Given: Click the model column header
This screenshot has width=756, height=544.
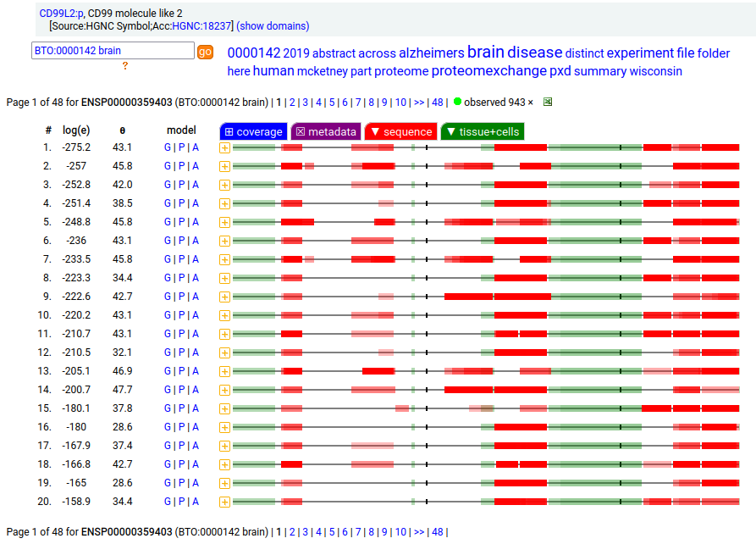Looking at the screenshot, I should 181,130.
